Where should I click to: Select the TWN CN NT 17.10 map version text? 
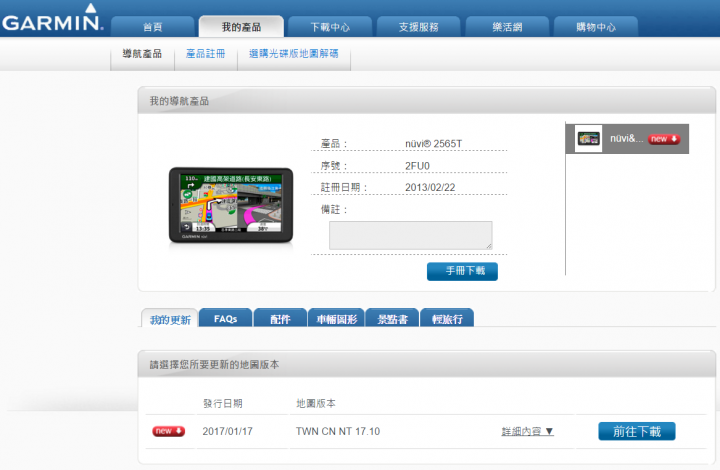click(x=338, y=431)
